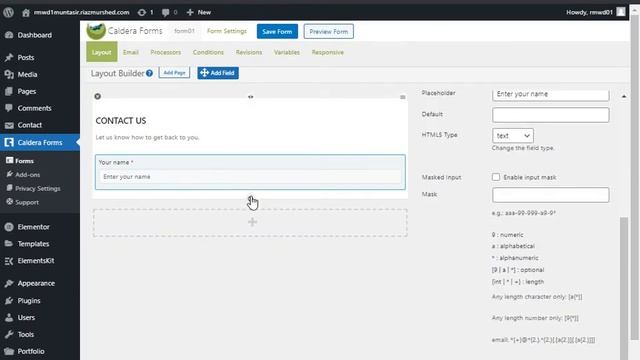The width and height of the screenshot is (640, 360).
Task: Open the Privacy Settings submenu link
Action: 38,189
